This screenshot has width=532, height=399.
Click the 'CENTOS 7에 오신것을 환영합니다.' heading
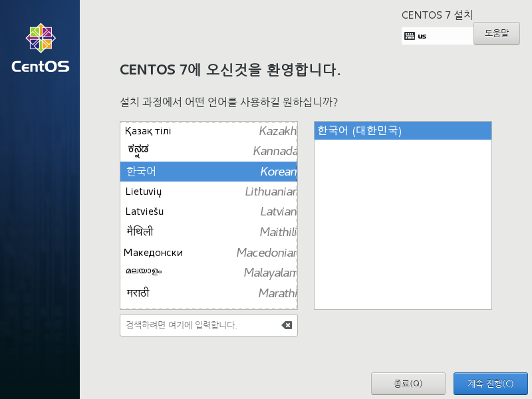(x=230, y=70)
